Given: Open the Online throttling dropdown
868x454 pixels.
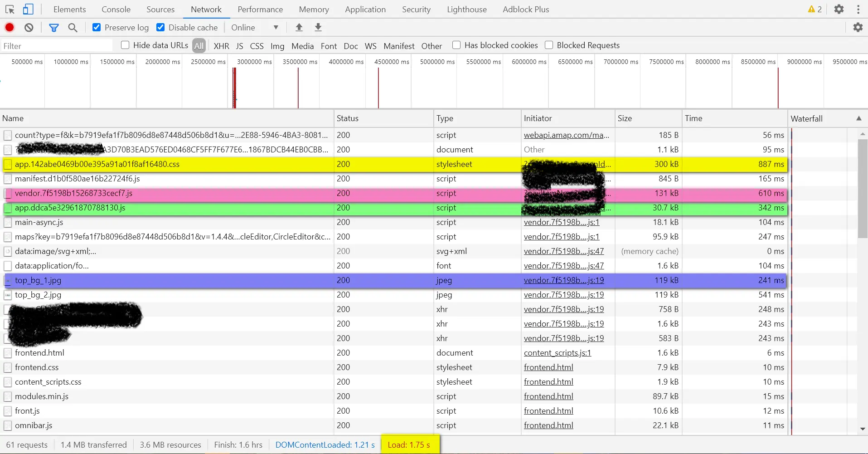Looking at the screenshot, I should (x=255, y=28).
